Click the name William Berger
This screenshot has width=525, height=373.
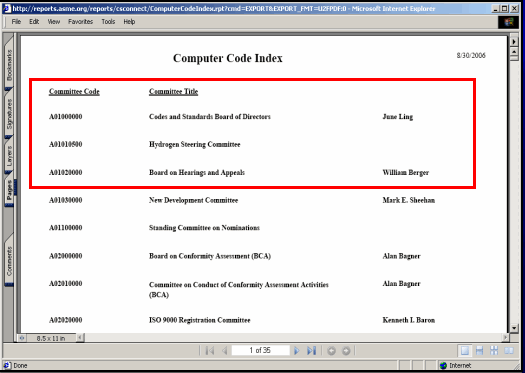[406, 173]
